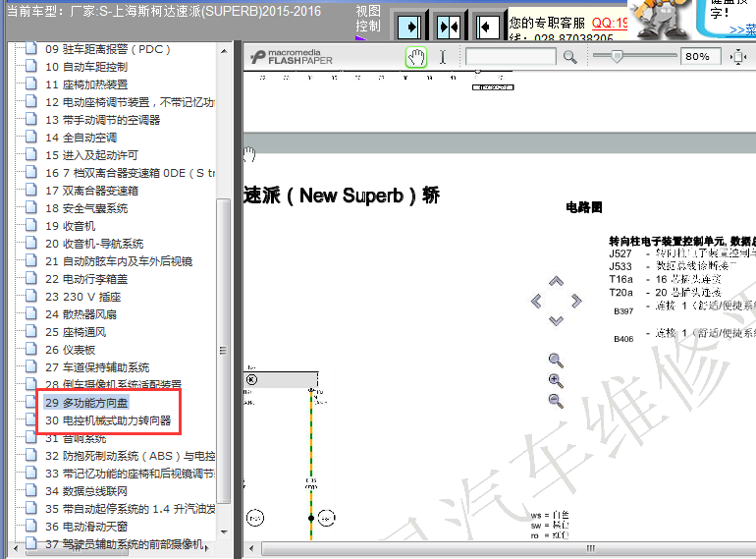This screenshot has width=756, height=559.
Task: Click the diagram reset zoom magnifier icon
Action: pyautogui.click(x=556, y=361)
